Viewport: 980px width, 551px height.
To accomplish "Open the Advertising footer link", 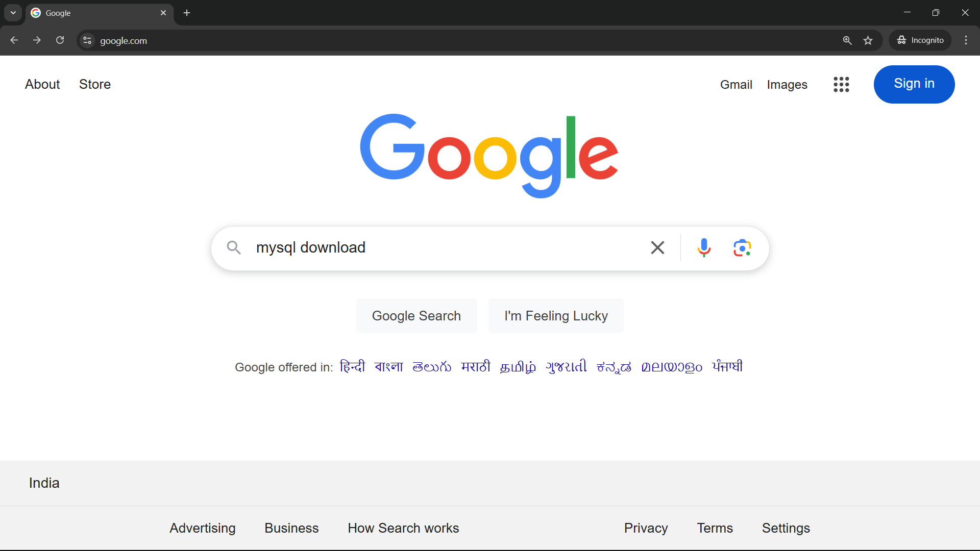I will pyautogui.click(x=203, y=528).
